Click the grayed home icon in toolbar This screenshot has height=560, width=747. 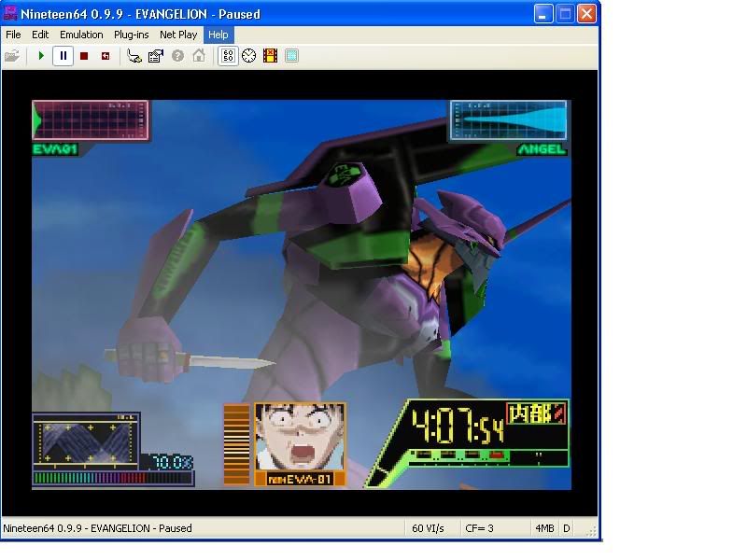pos(199,56)
